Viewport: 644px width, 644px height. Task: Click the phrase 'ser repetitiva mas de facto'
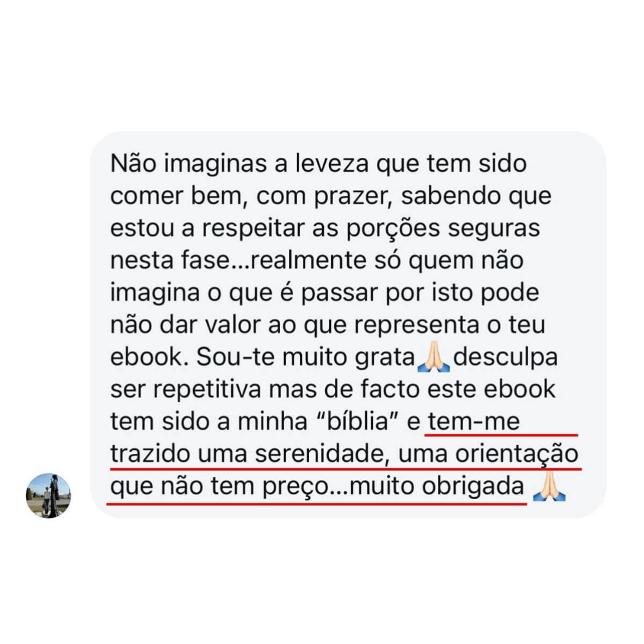click(265, 390)
